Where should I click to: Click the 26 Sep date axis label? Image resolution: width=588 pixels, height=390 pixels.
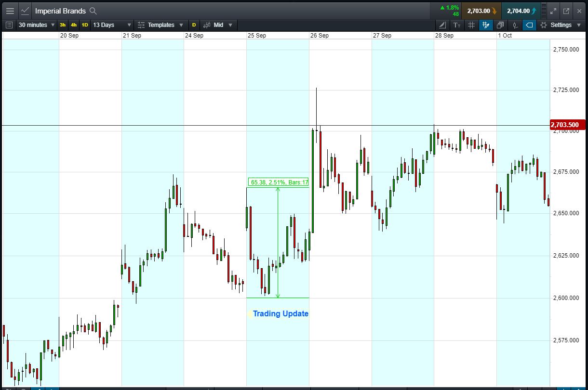coord(320,36)
